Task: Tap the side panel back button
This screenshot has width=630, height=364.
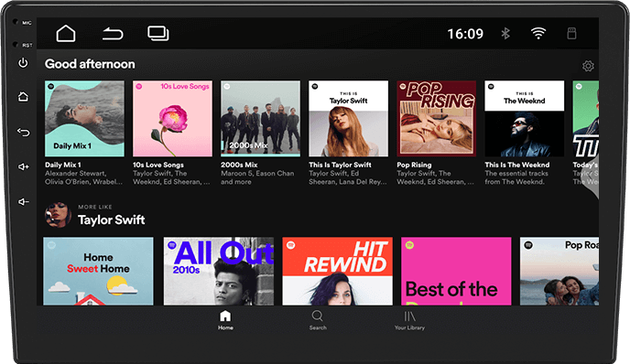Action: tap(23, 132)
